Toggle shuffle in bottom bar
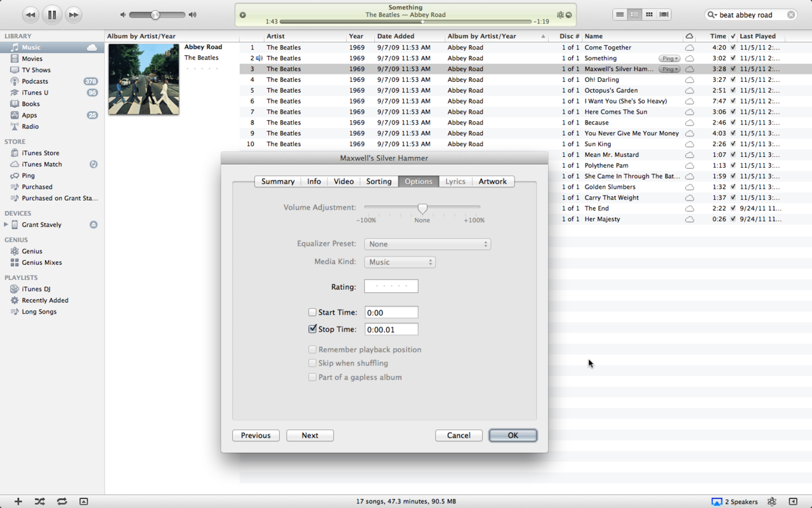812x508 pixels. [x=40, y=502]
